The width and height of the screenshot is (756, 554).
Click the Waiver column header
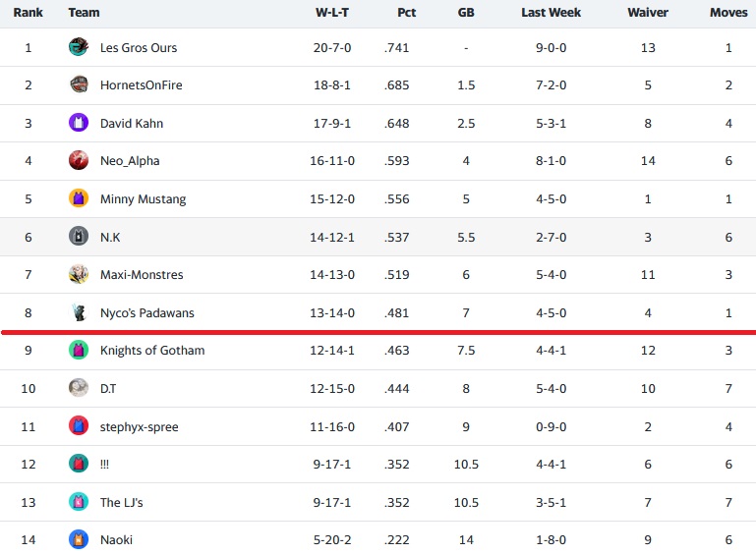pos(648,13)
